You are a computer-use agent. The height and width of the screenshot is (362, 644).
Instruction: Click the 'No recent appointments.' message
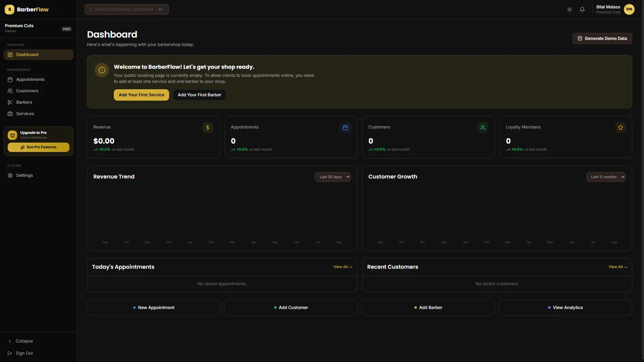click(222, 284)
